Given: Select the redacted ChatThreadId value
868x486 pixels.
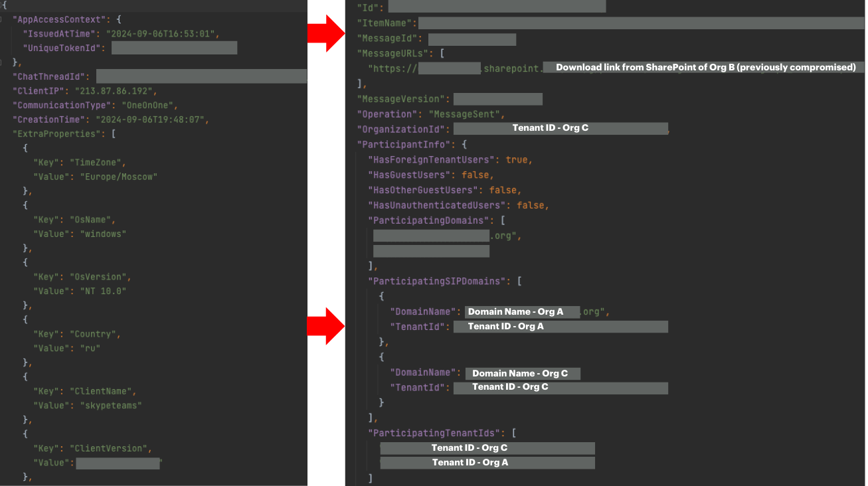Looking at the screenshot, I should 201,77.
